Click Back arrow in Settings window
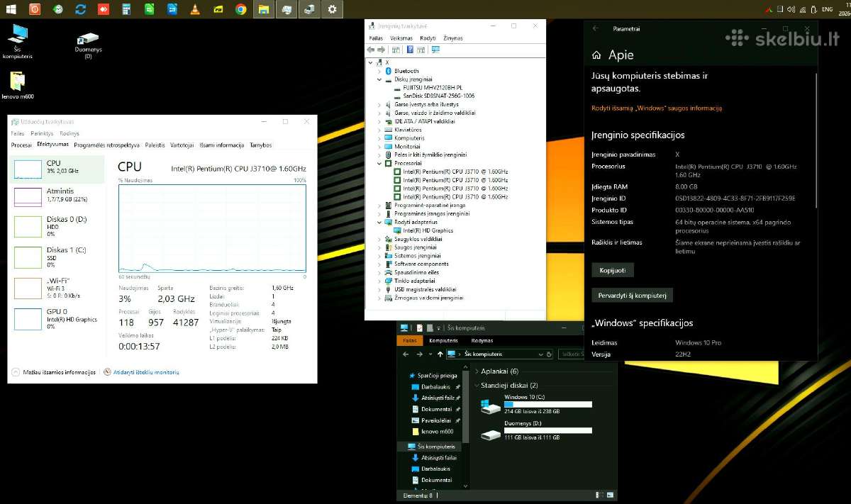The width and height of the screenshot is (851, 504). tap(595, 29)
